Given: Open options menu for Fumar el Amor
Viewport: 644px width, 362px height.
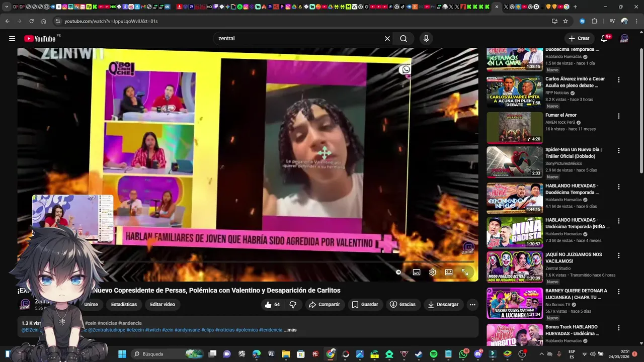Looking at the screenshot, I should [x=619, y=116].
